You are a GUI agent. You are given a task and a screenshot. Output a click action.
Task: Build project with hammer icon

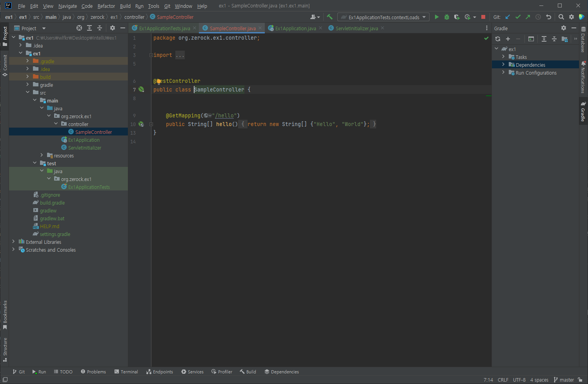[329, 17]
